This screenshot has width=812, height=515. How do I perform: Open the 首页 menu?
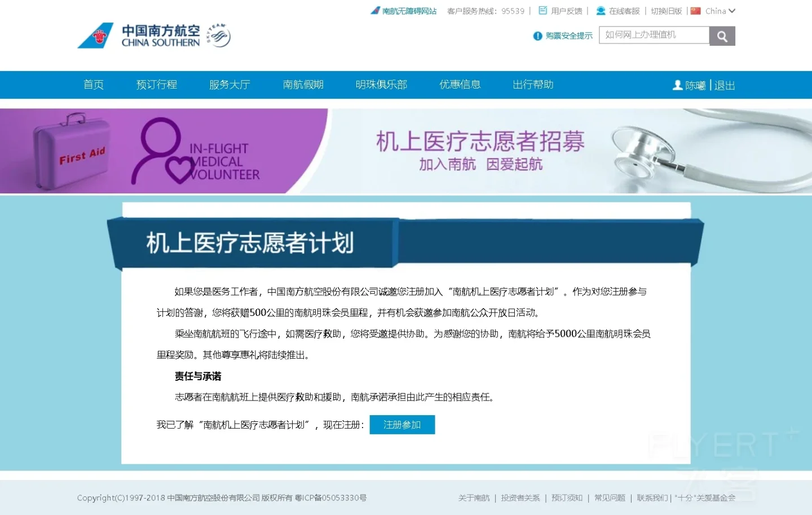[x=94, y=85]
